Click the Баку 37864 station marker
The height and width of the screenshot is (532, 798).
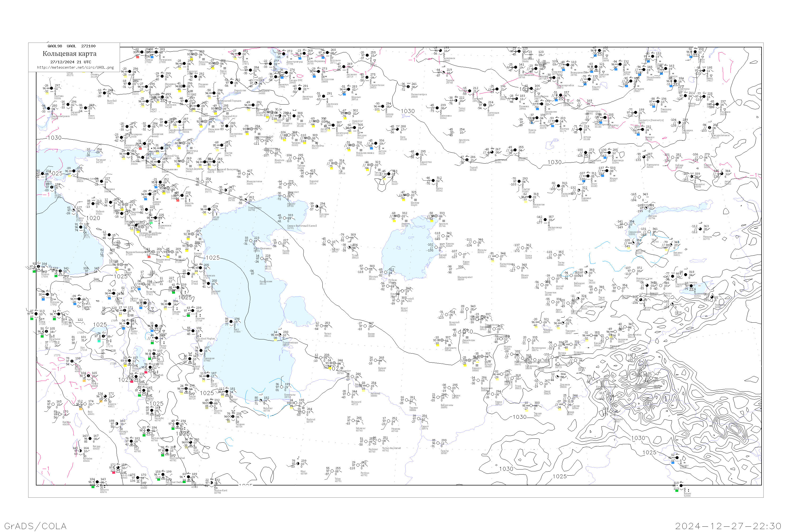coord(231,322)
